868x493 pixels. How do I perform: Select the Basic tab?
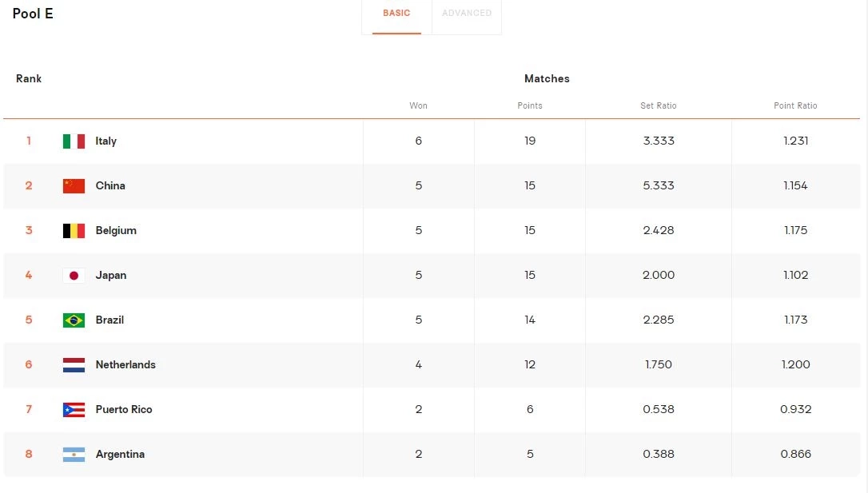pyautogui.click(x=396, y=14)
